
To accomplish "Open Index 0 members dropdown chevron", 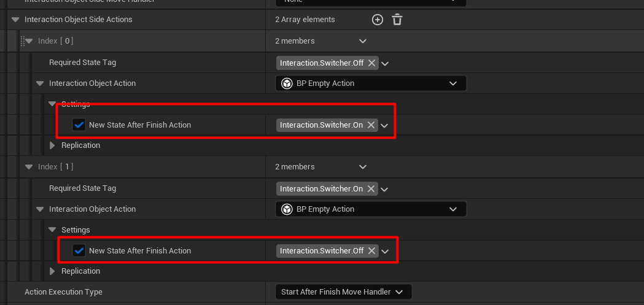I will point(362,41).
